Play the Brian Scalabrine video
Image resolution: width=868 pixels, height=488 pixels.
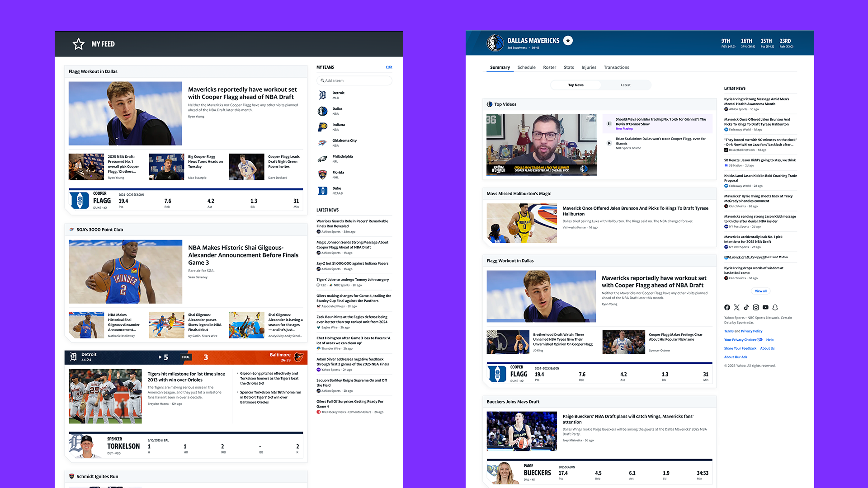(609, 143)
